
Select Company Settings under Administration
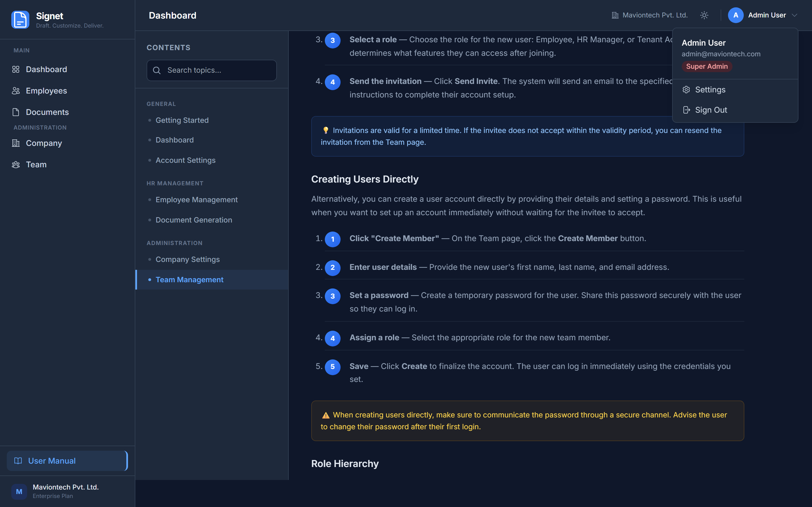[x=187, y=259]
